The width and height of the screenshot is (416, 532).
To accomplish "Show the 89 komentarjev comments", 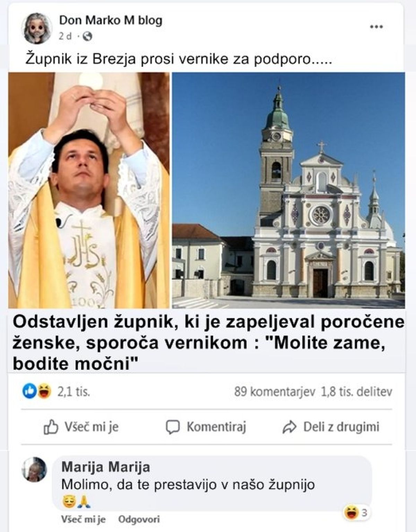I will click(x=274, y=392).
